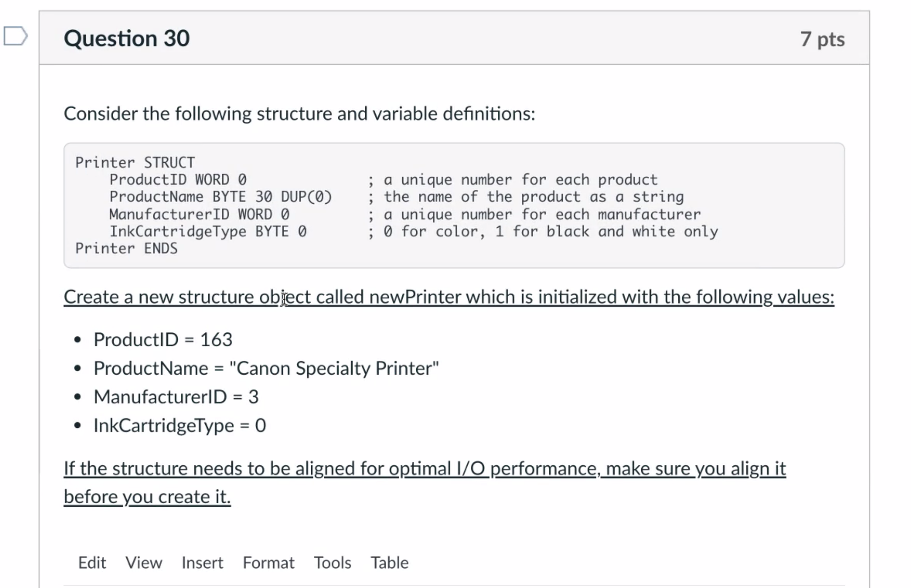Open the Edit menu in the answer editor
This screenshot has width=911, height=588.
(92, 563)
